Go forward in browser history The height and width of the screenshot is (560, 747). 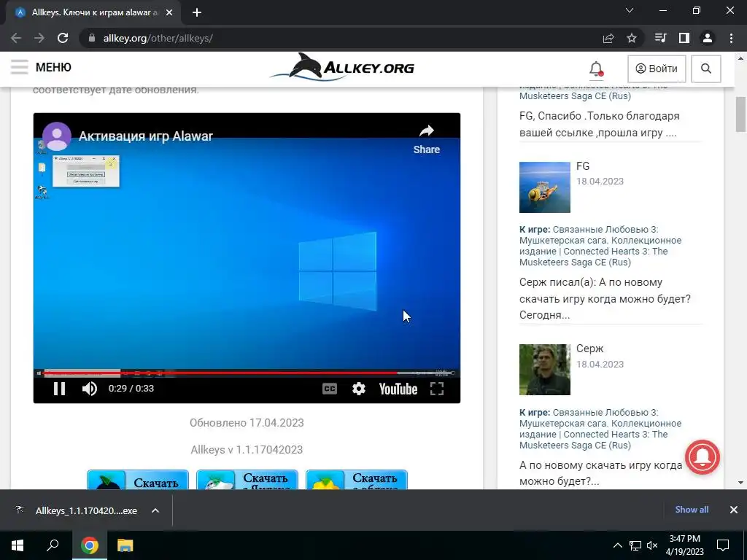(39, 38)
